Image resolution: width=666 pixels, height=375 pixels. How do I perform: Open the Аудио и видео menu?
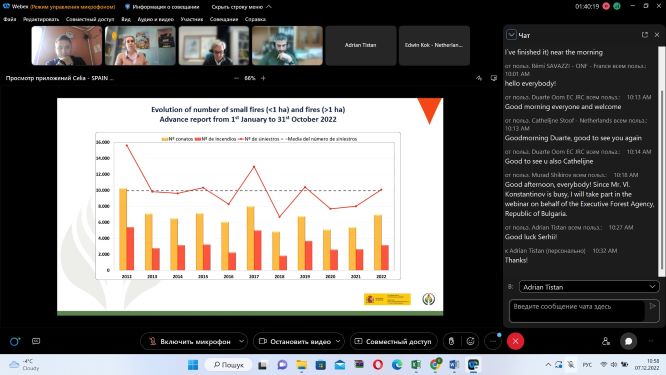pyautogui.click(x=155, y=19)
